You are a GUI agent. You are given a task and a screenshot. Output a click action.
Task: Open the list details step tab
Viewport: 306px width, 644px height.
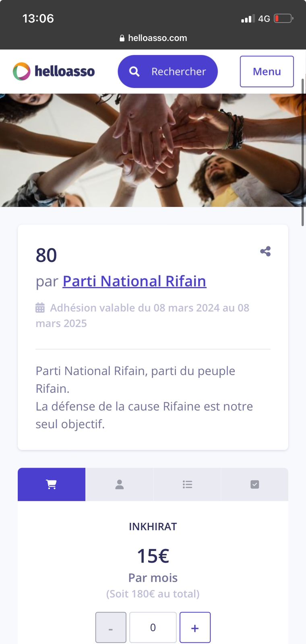click(x=187, y=485)
